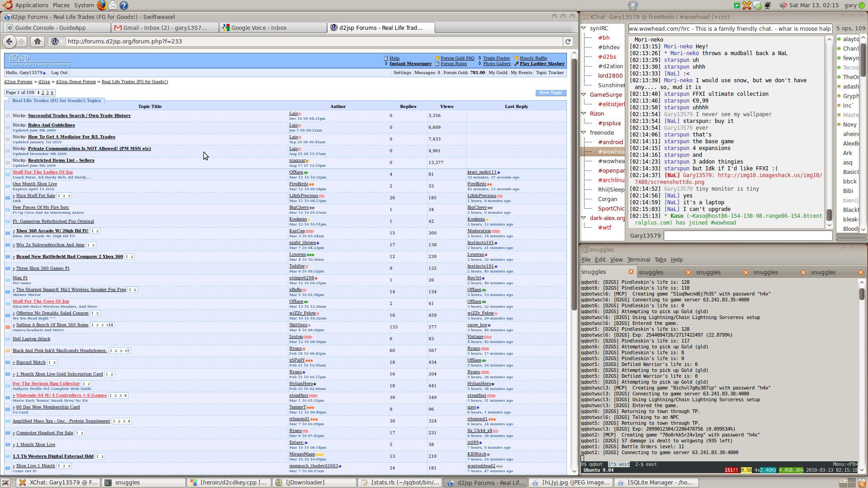The width and height of the screenshot is (868, 488).
Task: Click the XChat tray icon
Action: click(747, 5)
